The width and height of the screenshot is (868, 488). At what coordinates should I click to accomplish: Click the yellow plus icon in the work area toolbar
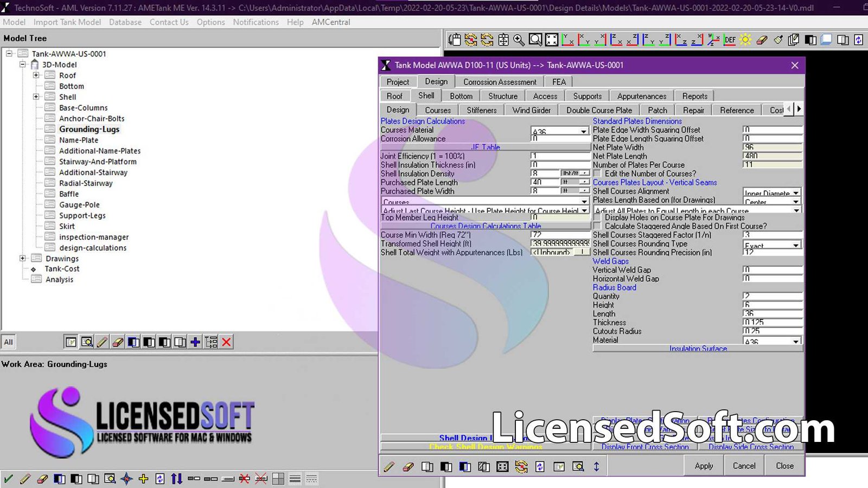click(143, 479)
